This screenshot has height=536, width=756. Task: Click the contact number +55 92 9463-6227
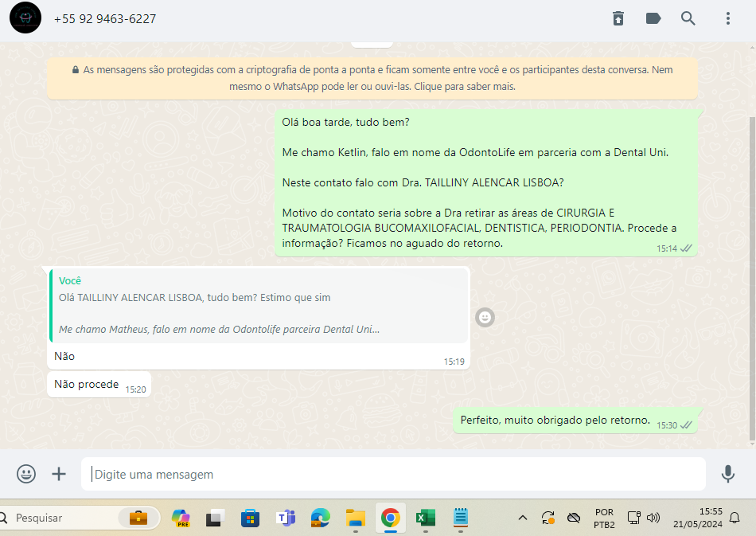click(x=105, y=18)
